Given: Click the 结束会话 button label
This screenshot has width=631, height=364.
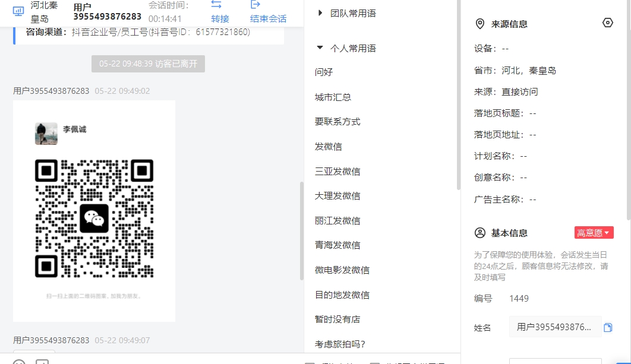Looking at the screenshot, I should [x=268, y=19].
